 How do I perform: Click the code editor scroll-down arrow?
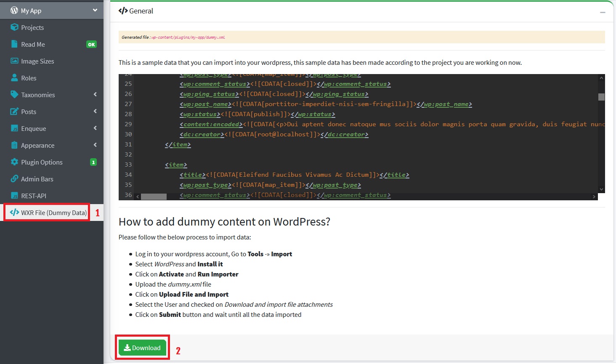pos(601,189)
